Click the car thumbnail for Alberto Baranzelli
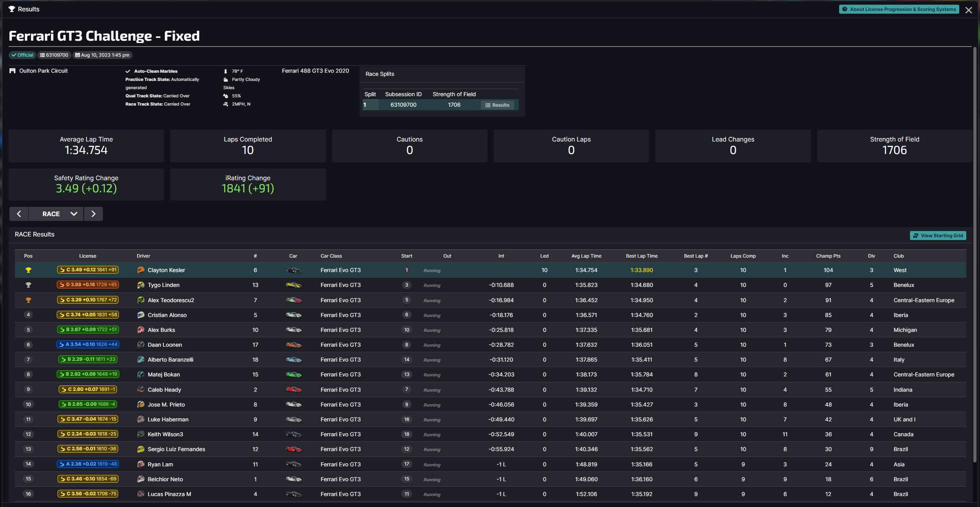Viewport: 980px width, 507px height. click(x=293, y=360)
